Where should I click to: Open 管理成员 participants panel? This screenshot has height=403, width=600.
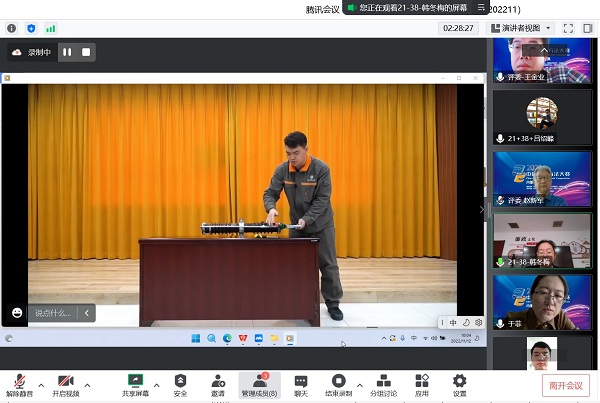259,381
